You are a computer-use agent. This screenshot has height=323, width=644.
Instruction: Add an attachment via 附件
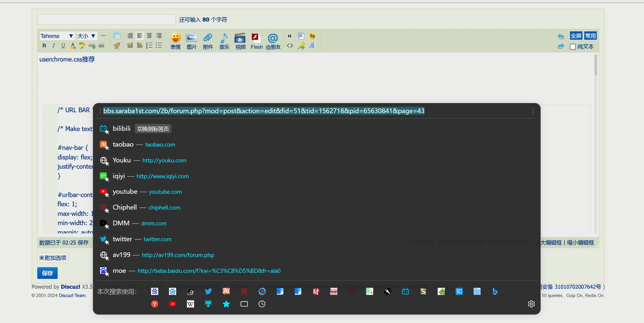pyautogui.click(x=208, y=41)
